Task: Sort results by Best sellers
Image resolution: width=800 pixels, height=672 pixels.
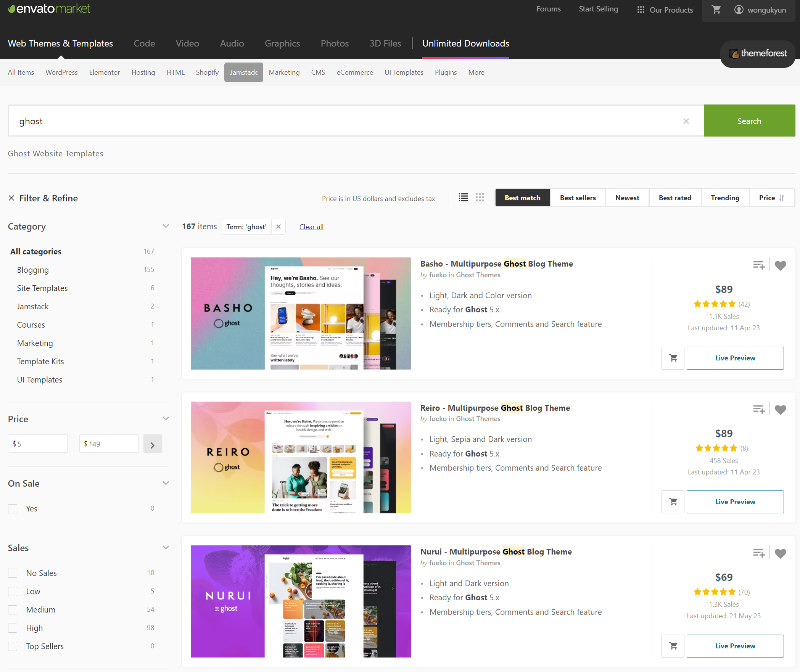Action: pos(578,198)
